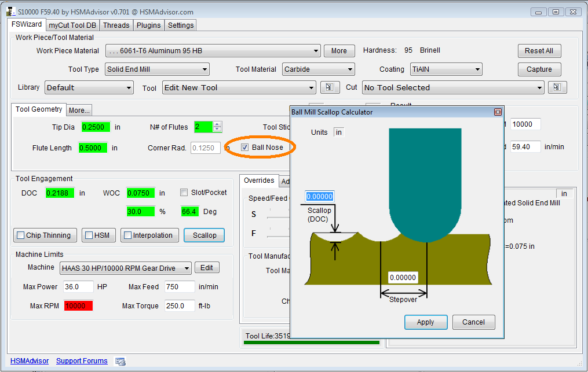Enable the Chip Thinning option
Image resolution: width=588 pixels, height=372 pixels.
point(21,235)
